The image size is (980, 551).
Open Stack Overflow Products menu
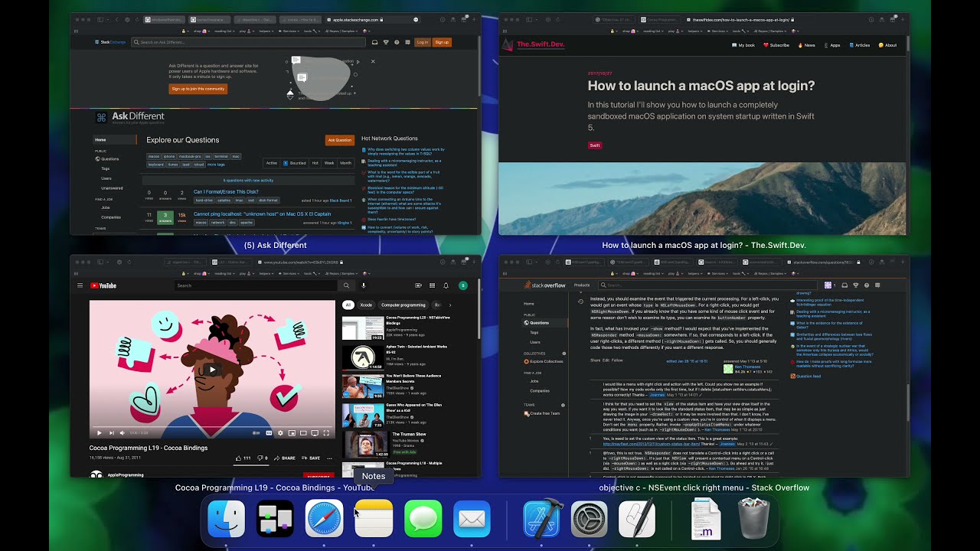click(582, 285)
